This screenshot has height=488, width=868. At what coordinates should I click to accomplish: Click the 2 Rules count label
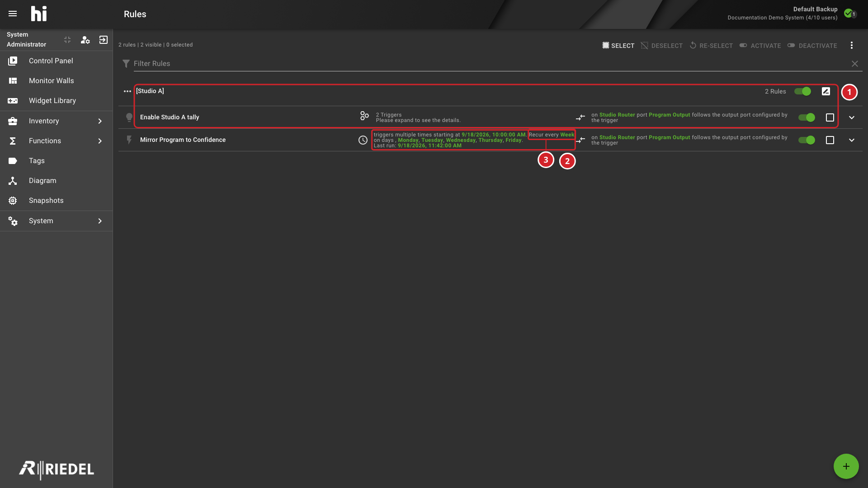click(775, 91)
